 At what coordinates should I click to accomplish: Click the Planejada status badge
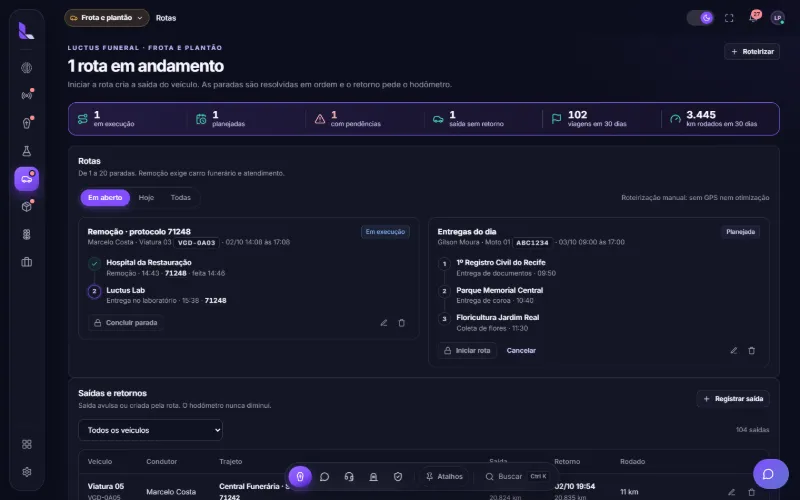740,232
